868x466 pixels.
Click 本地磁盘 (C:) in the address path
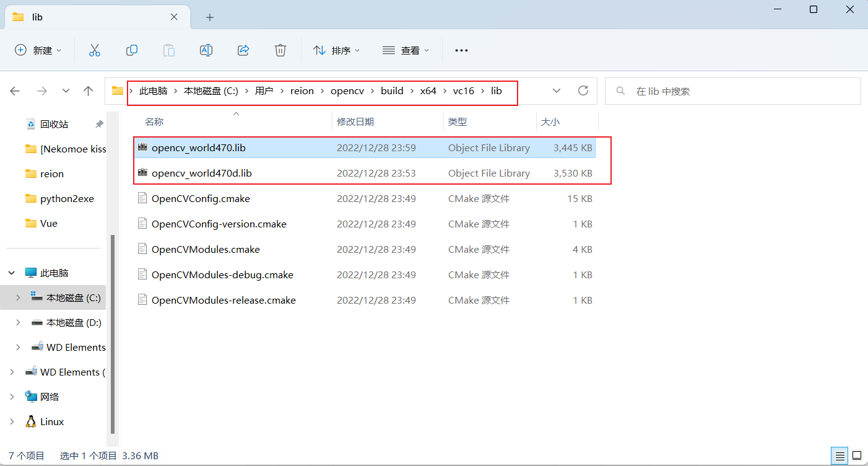(x=211, y=91)
